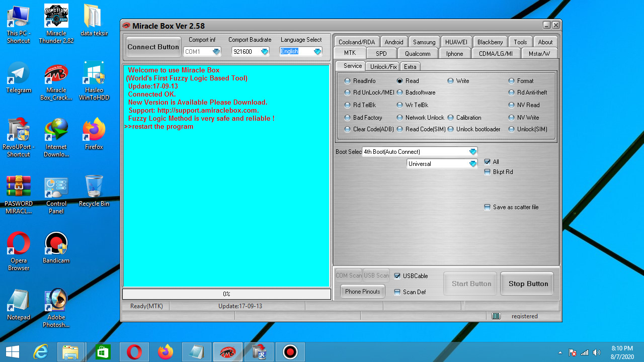
Task: Select the Hasleo WinToHDD desktop icon
Action: click(x=94, y=81)
